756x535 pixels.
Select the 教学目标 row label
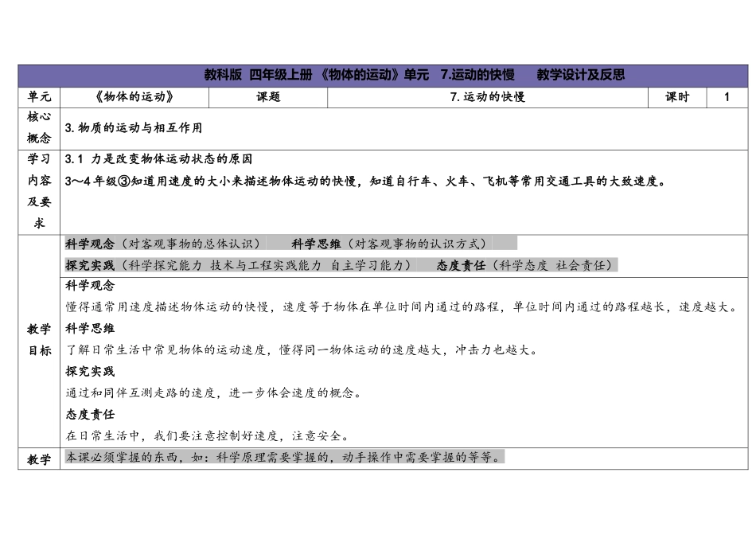pos(39,340)
